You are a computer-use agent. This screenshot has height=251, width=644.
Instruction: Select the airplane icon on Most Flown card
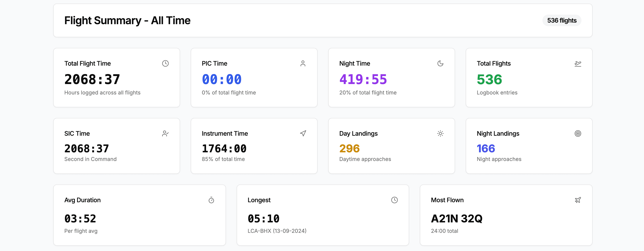pos(578,200)
